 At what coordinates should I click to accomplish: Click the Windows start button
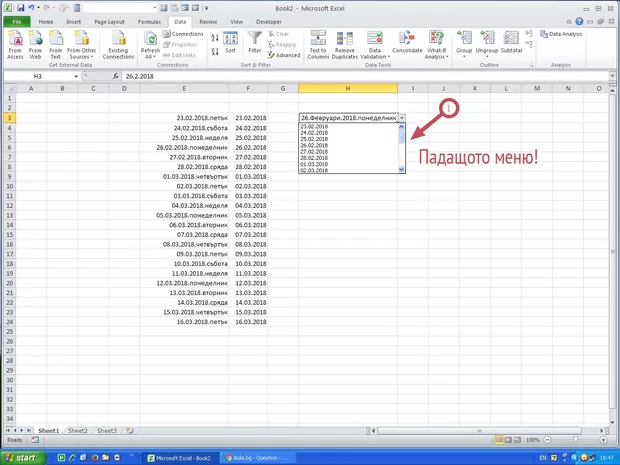[x=24, y=457]
